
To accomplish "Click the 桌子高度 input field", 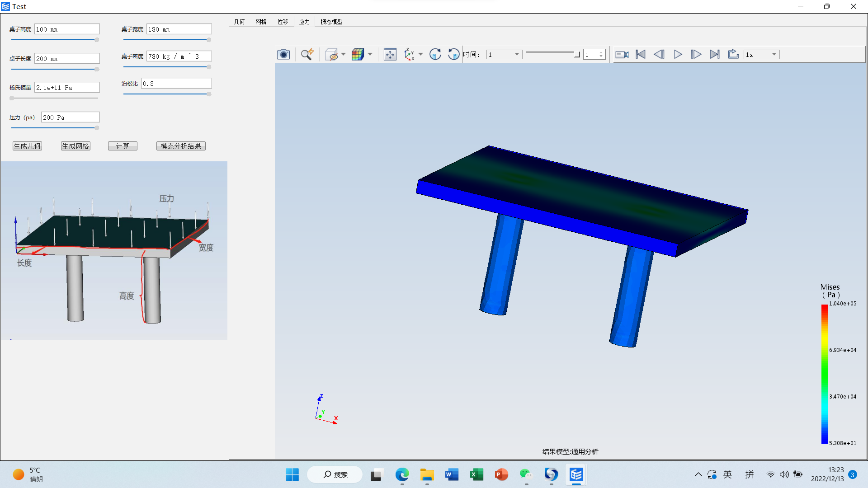I will (67, 29).
